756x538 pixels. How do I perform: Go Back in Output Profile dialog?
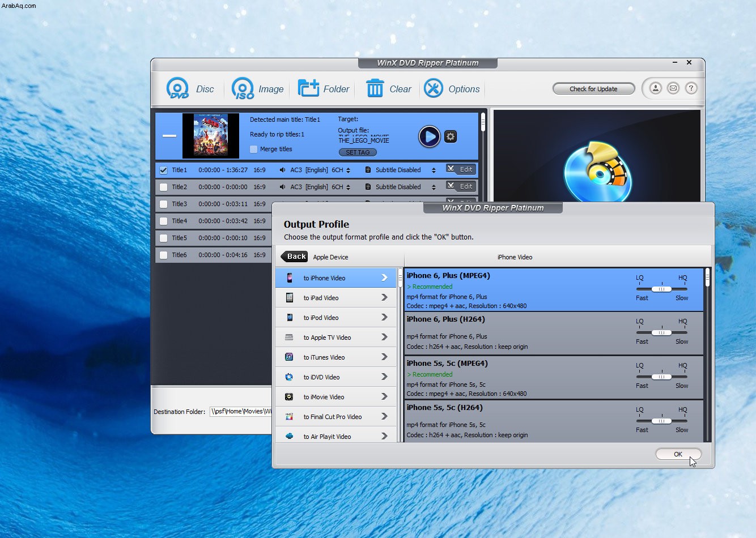pos(295,257)
